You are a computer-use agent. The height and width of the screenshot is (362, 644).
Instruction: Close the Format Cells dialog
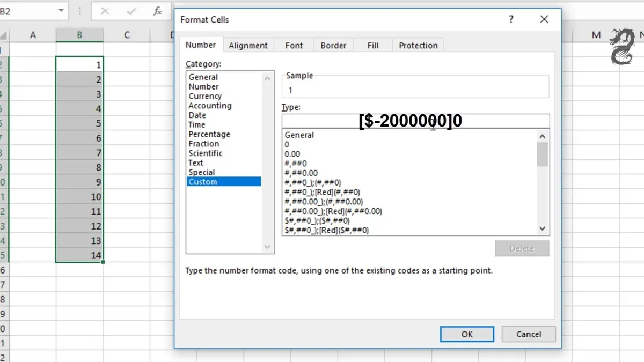(x=544, y=19)
